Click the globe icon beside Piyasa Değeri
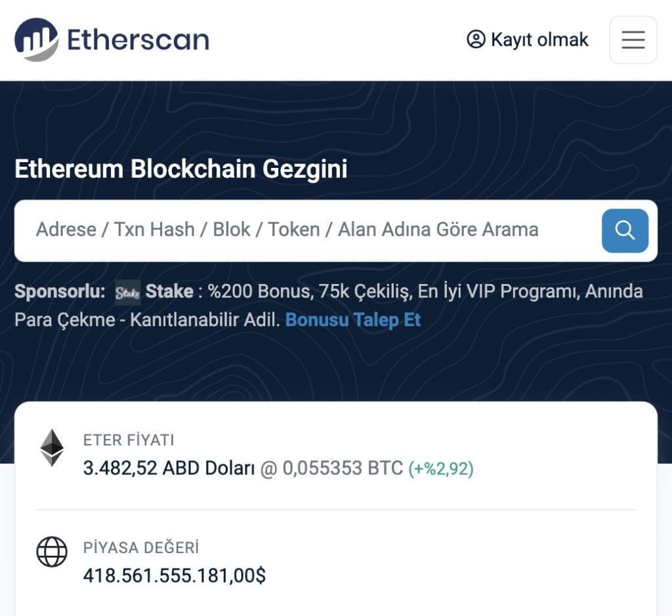672x616 pixels. [51, 552]
